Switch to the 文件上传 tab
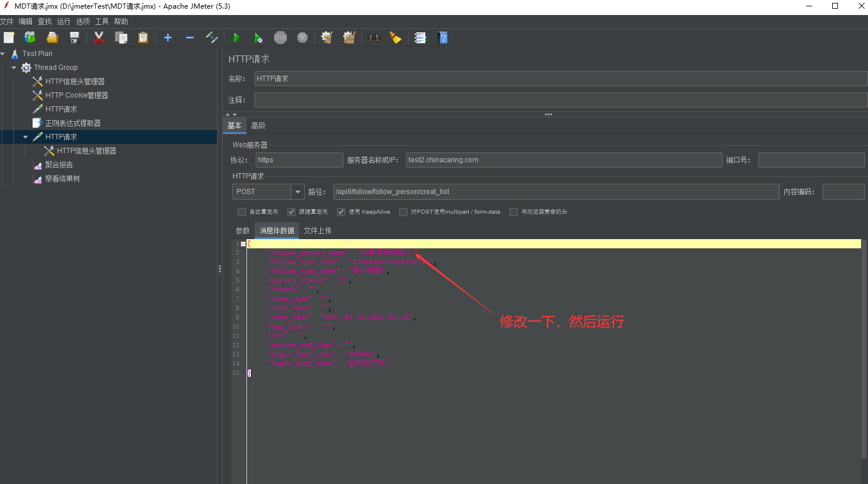Screen dimensions: 868x484 tap(317, 230)
